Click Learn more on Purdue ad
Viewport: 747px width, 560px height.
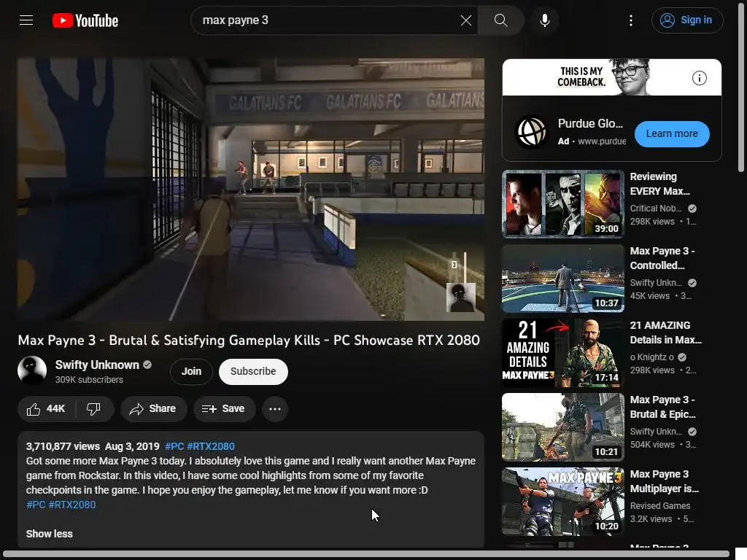coord(672,134)
